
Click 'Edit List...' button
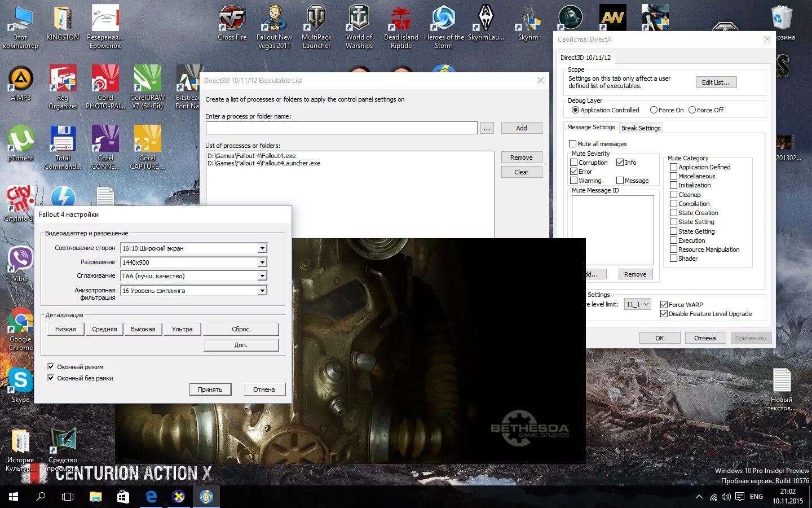click(716, 82)
